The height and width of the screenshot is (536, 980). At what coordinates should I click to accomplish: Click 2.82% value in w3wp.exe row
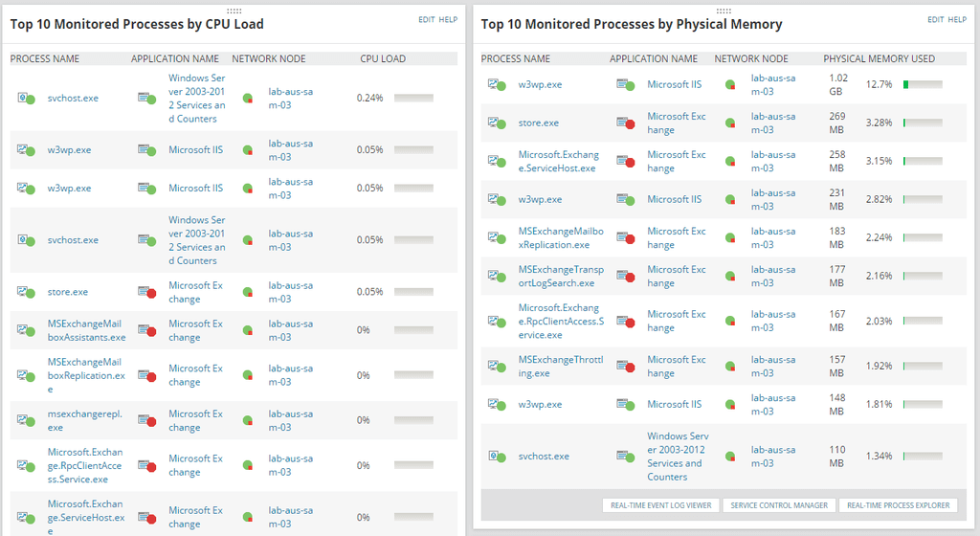coord(879,199)
